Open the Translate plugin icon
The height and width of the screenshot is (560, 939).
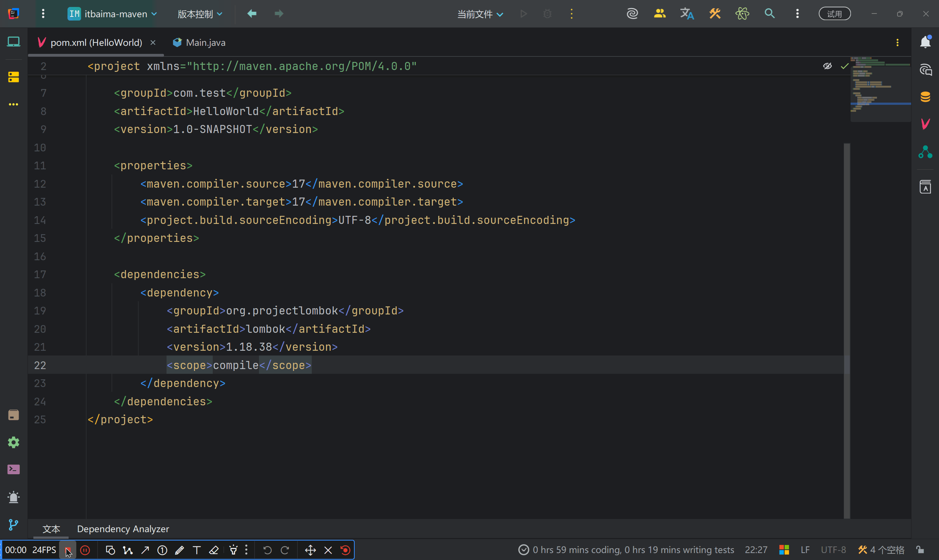687,14
